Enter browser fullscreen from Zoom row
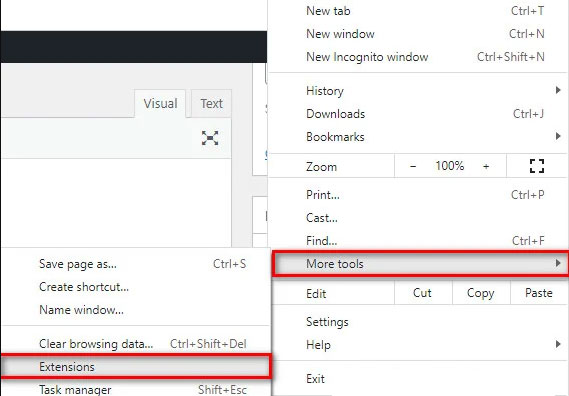The height and width of the screenshot is (396, 569). point(537,166)
